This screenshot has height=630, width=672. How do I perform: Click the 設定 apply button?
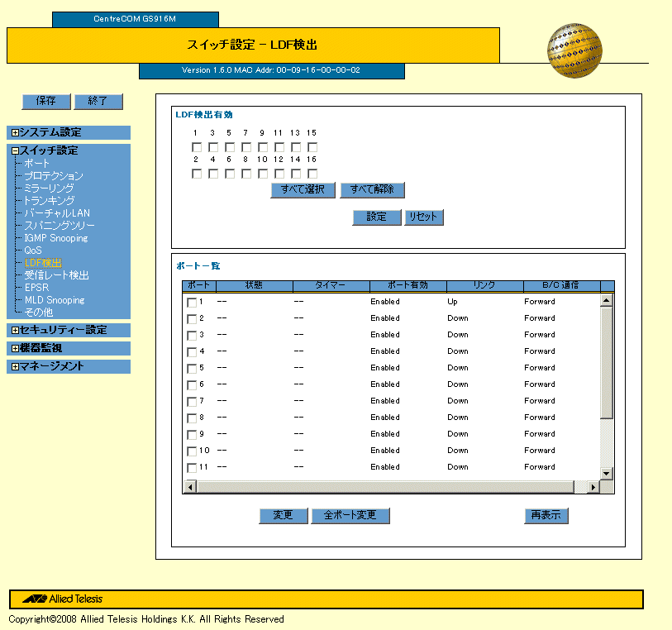(376, 217)
